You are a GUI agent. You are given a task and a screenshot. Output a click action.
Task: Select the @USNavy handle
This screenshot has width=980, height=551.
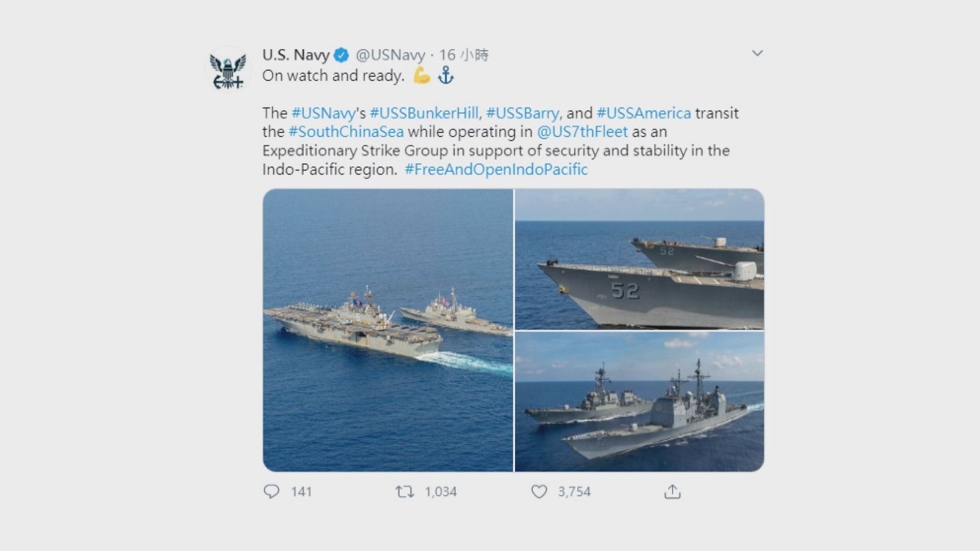click(x=390, y=56)
